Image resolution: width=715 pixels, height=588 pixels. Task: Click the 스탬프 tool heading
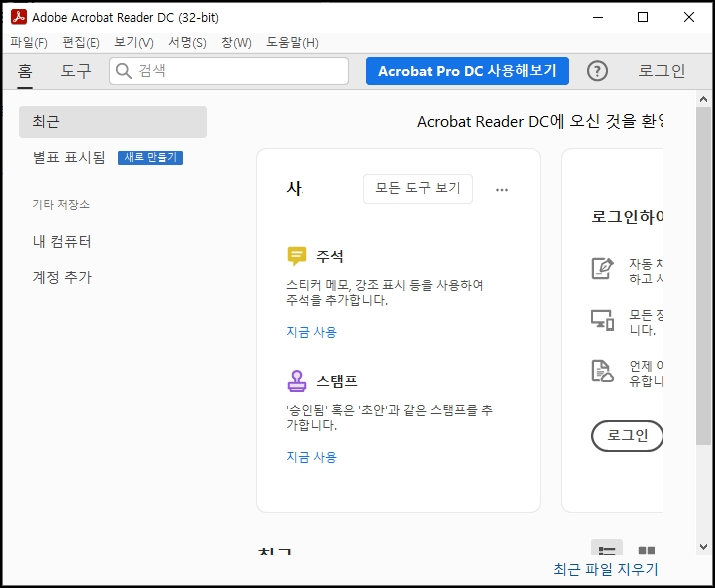click(x=337, y=381)
